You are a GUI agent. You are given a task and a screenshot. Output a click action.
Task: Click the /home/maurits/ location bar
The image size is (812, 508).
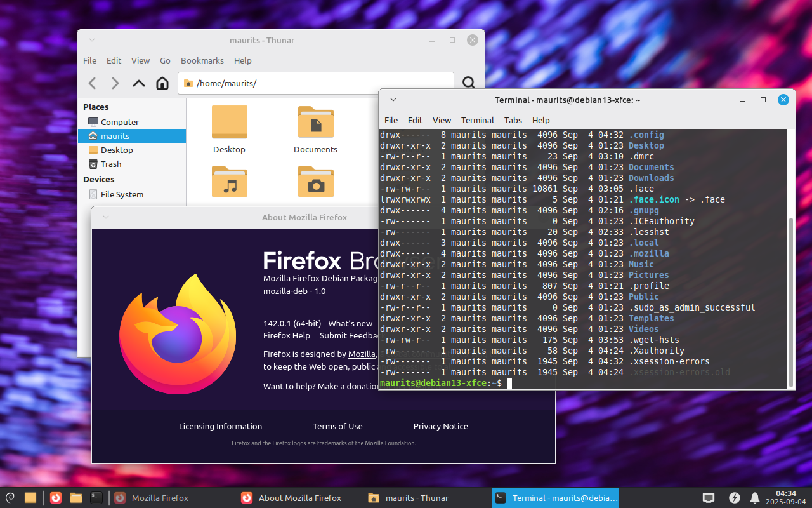[317, 83]
